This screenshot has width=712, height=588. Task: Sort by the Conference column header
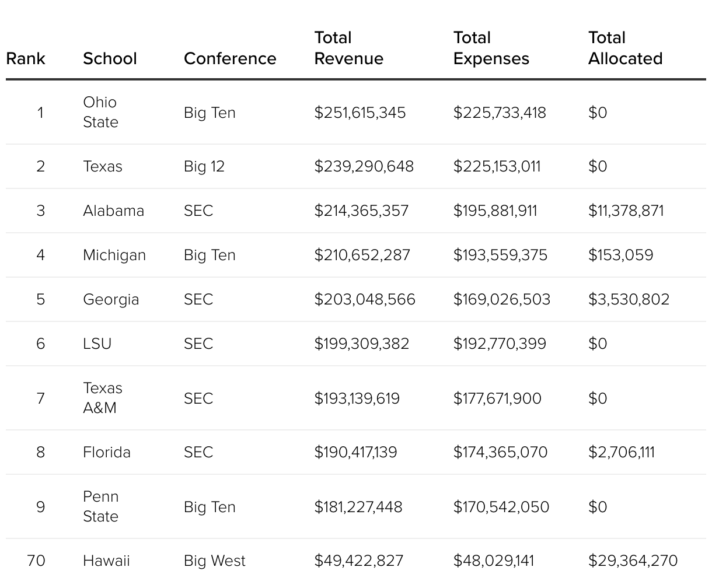230,58
